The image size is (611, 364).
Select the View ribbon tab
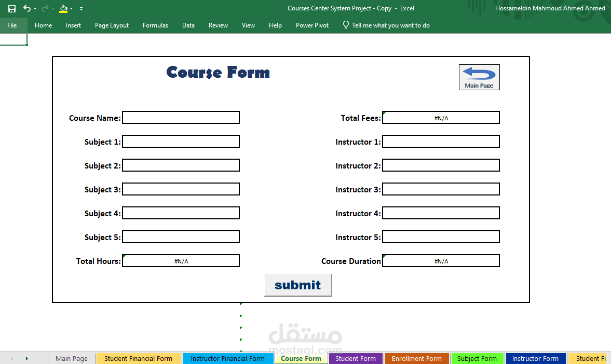pyautogui.click(x=248, y=25)
